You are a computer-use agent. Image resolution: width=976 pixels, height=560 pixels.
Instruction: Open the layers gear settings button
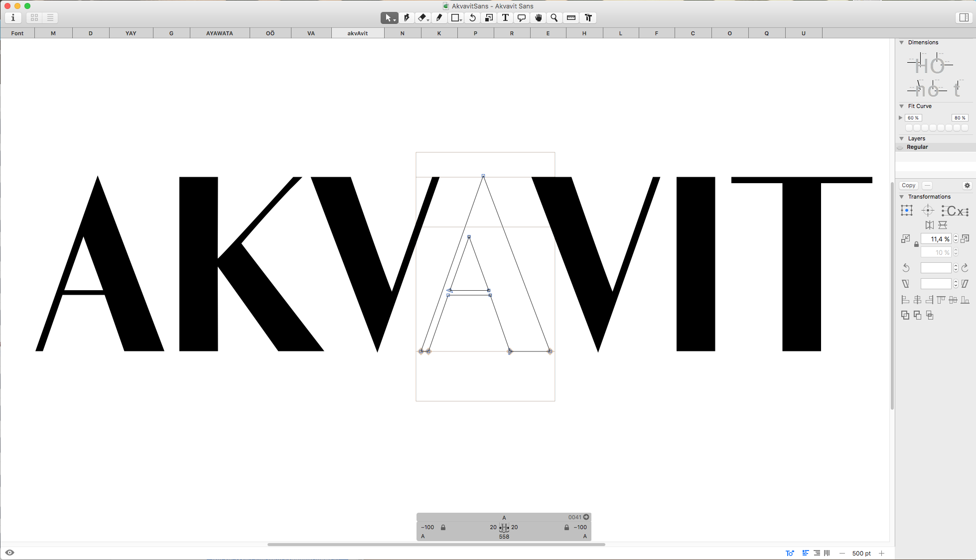[967, 185]
